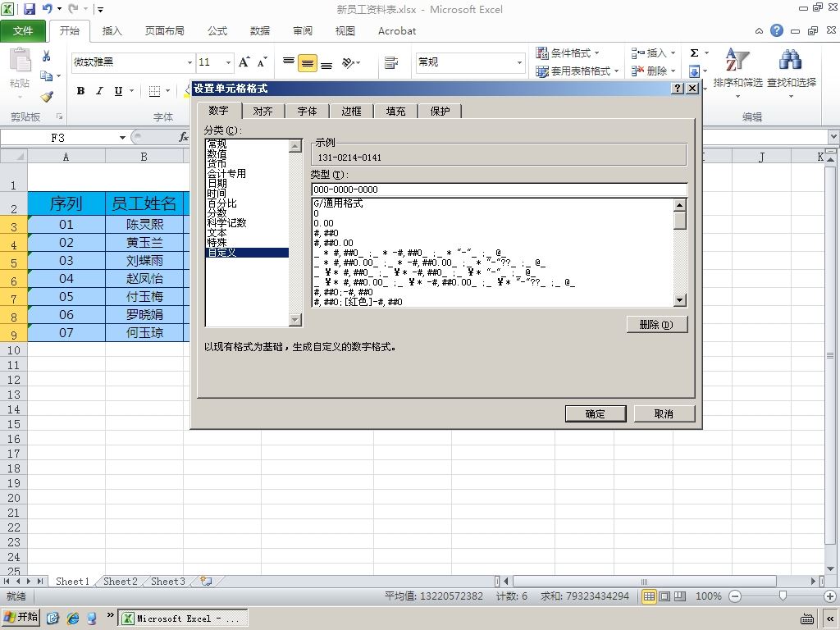840x630 pixels.
Task: Click the Orientation text angle icon
Action: (349, 62)
